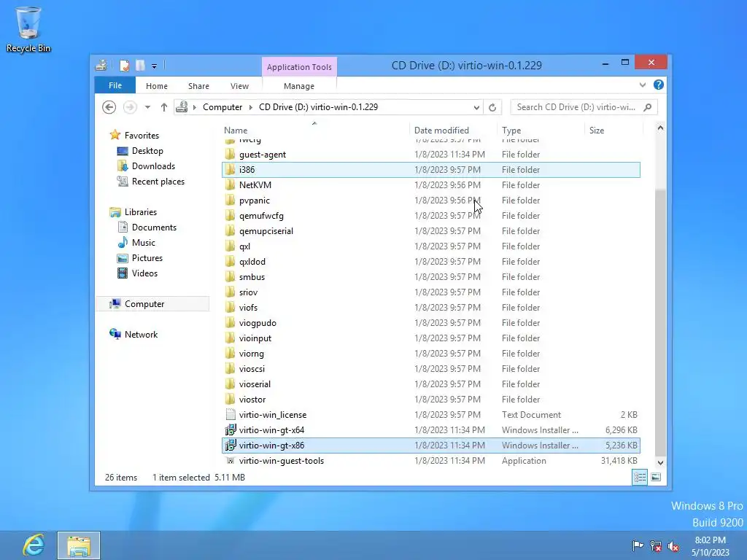This screenshot has width=747, height=560.
Task: Open the Customize Quick Access Toolbar dropdown
Action: pyautogui.click(x=155, y=66)
